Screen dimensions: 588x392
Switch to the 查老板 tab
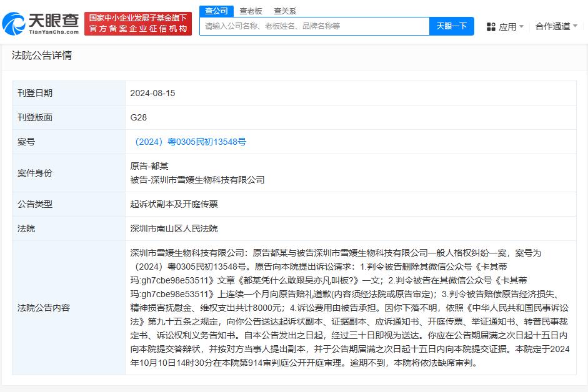pos(251,11)
